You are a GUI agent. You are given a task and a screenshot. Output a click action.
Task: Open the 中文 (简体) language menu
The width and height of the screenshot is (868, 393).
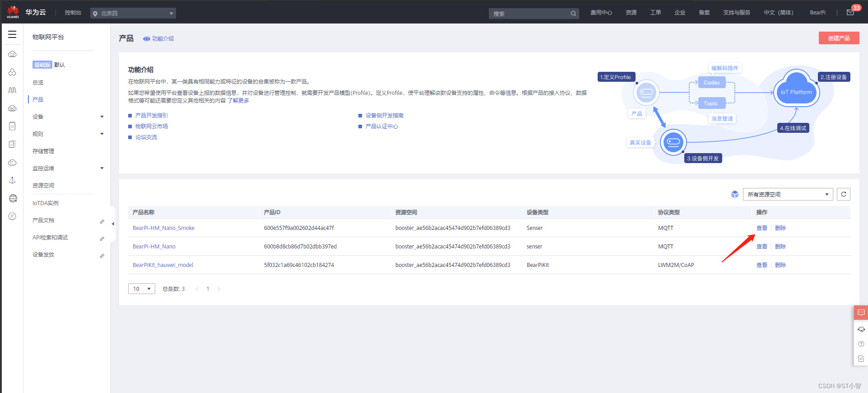pos(778,13)
